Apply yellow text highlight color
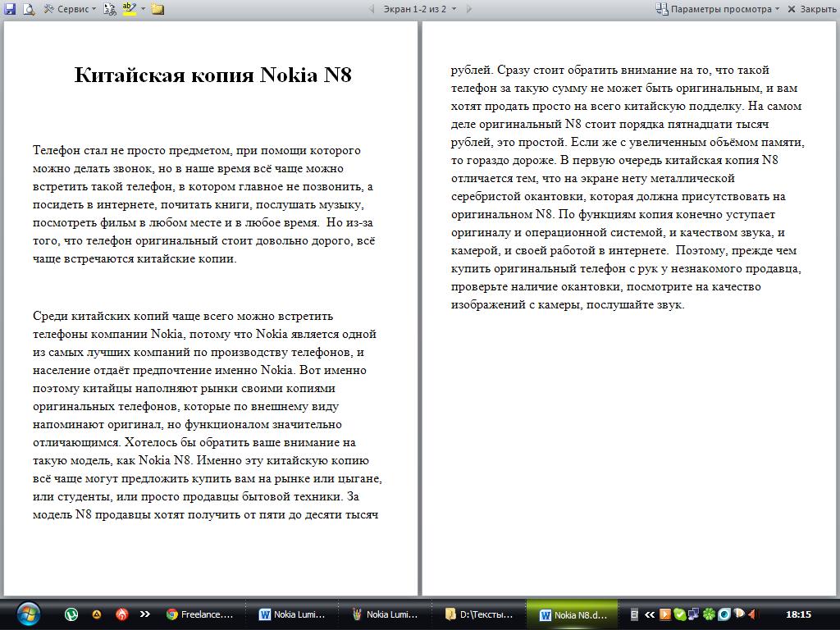 point(129,8)
